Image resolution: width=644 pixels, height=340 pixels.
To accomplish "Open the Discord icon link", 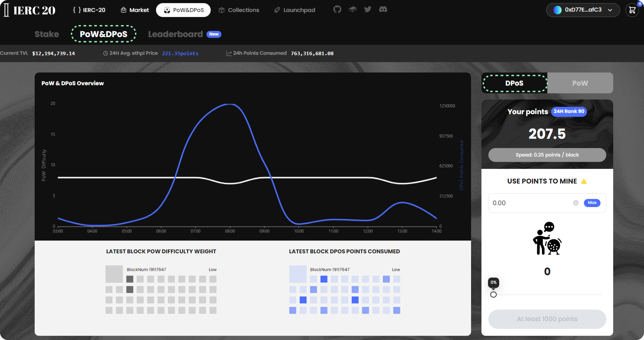I will tap(383, 10).
